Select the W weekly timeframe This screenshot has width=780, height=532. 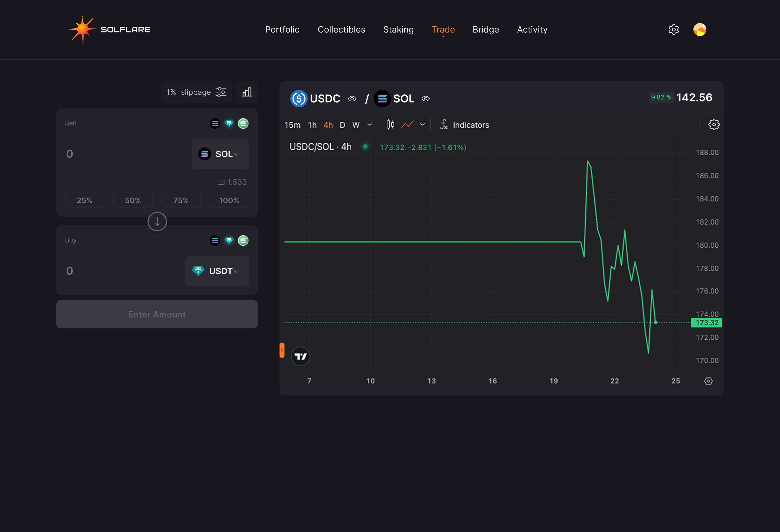(x=356, y=125)
